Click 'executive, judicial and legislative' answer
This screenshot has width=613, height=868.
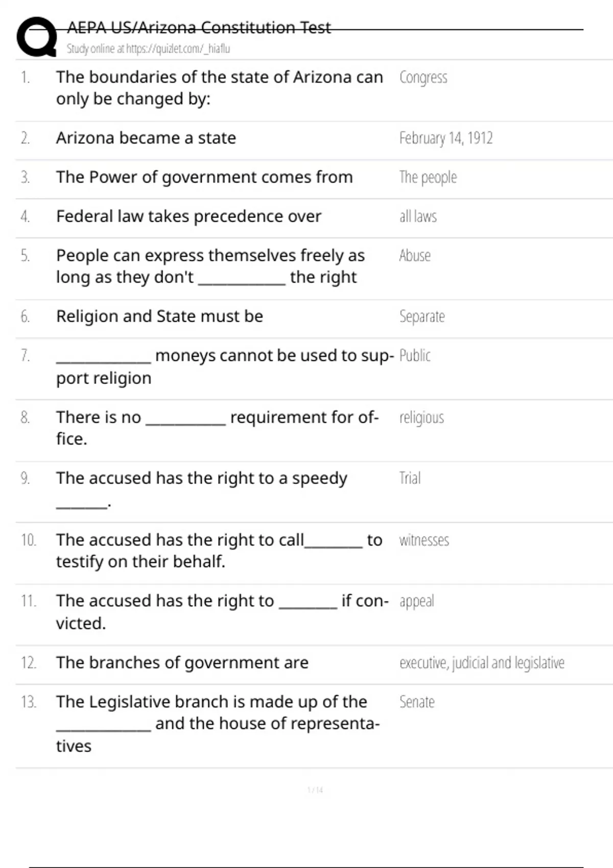482,663
